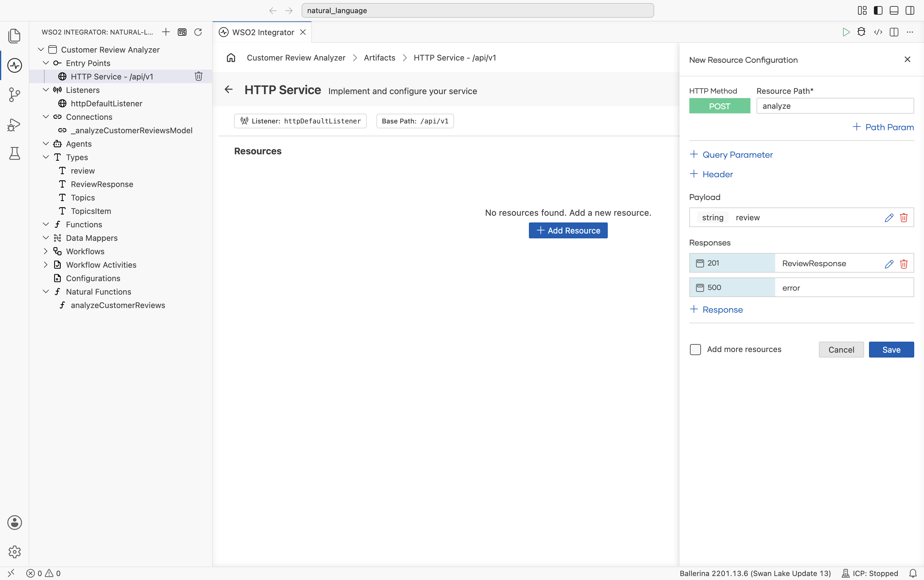This screenshot has height=580, width=924.
Task: Expand the Workflows tree node
Action: coord(46,251)
